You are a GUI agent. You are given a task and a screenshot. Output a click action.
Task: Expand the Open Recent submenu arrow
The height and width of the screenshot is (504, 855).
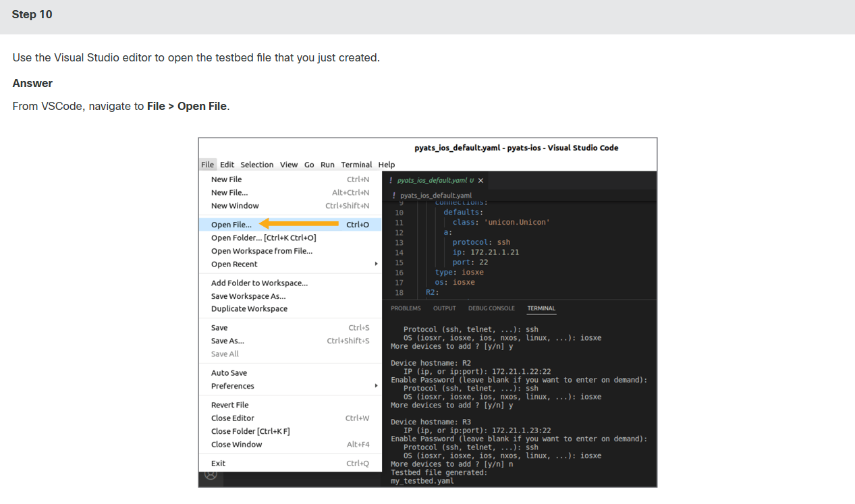point(376,264)
